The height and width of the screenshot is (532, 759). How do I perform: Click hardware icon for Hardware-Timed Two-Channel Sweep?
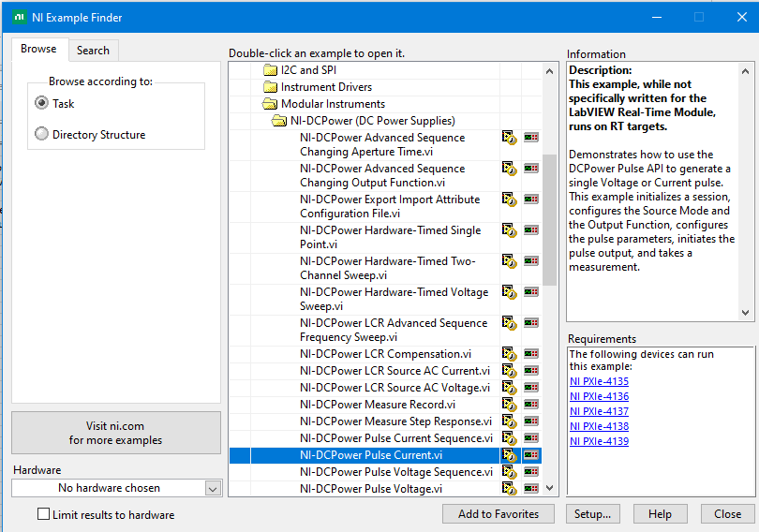tap(531, 261)
